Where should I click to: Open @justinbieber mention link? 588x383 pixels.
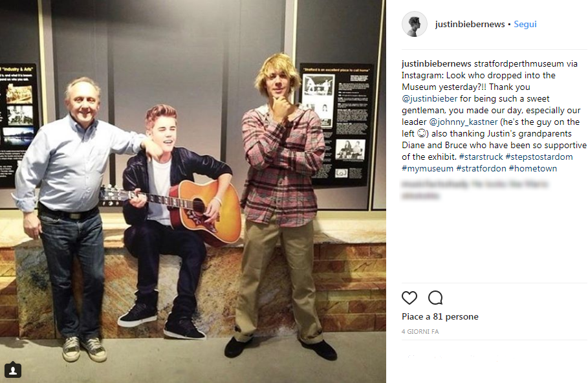pyautogui.click(x=430, y=98)
